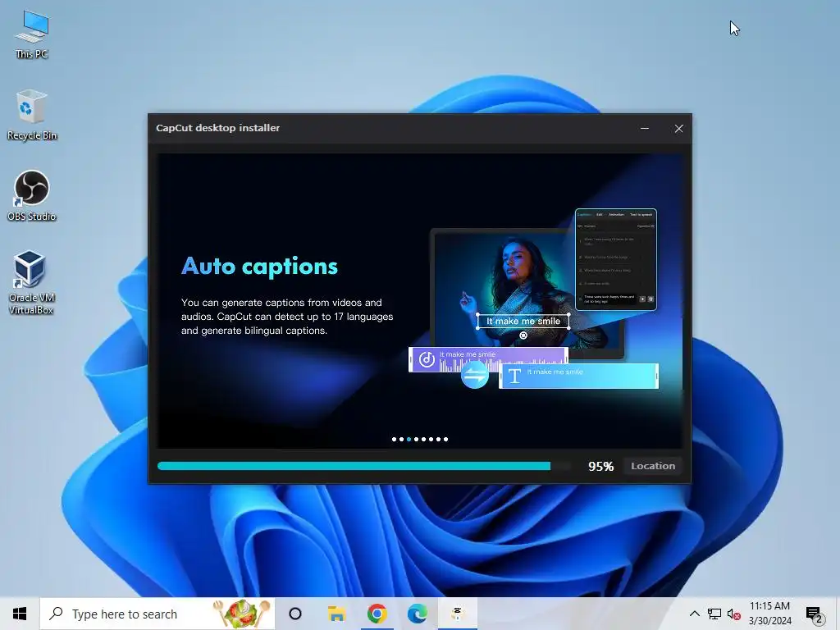Launch Microsoft Edge from the taskbar

(418, 614)
